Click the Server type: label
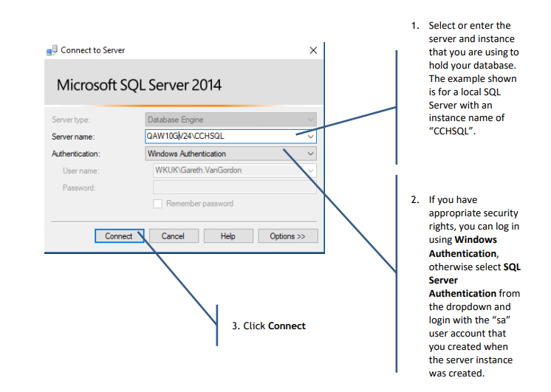This screenshot has width=551, height=392. click(71, 120)
